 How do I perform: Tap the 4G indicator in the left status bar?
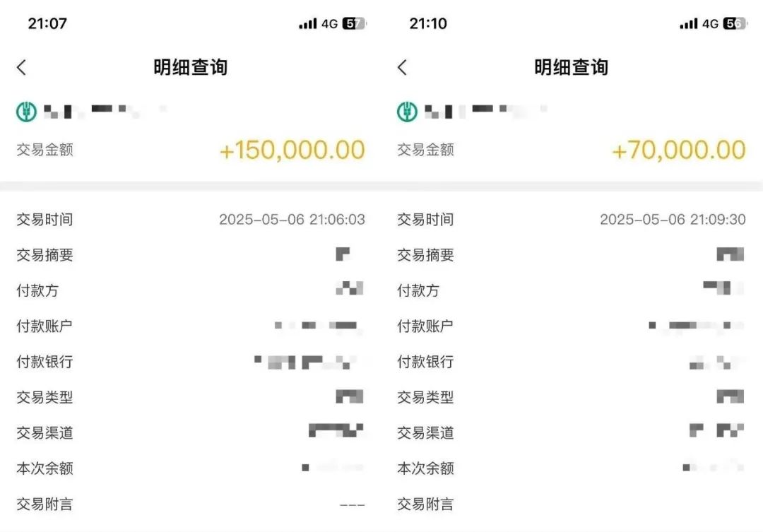[x=329, y=23]
